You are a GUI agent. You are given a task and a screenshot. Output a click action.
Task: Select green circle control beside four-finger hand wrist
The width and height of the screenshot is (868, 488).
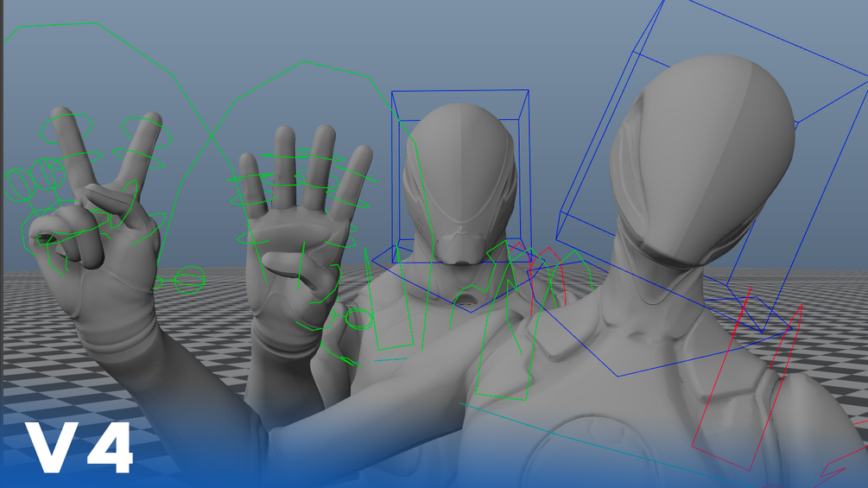tap(358, 320)
